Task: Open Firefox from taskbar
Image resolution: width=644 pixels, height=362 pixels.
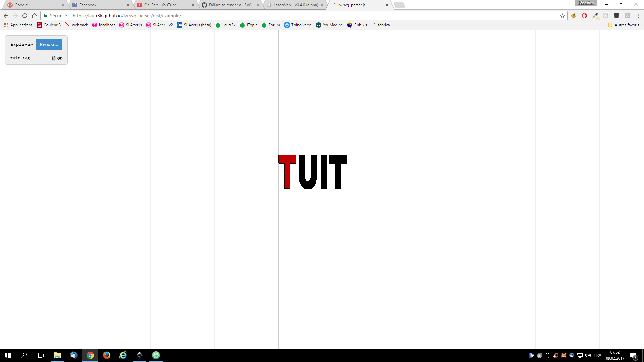Action: click(107, 355)
